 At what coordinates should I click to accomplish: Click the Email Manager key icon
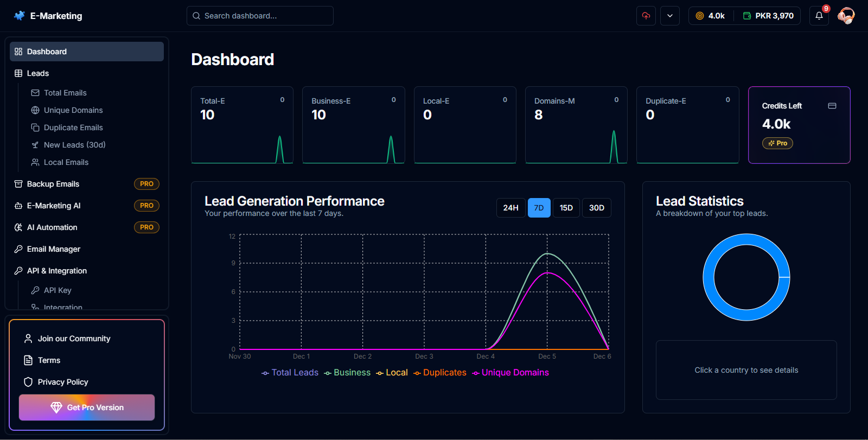click(x=18, y=249)
